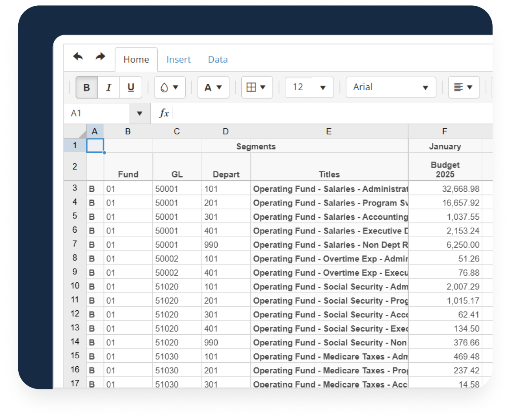This screenshot has width=511, height=420.
Task: Click the Titles column label cell
Action: (x=329, y=166)
